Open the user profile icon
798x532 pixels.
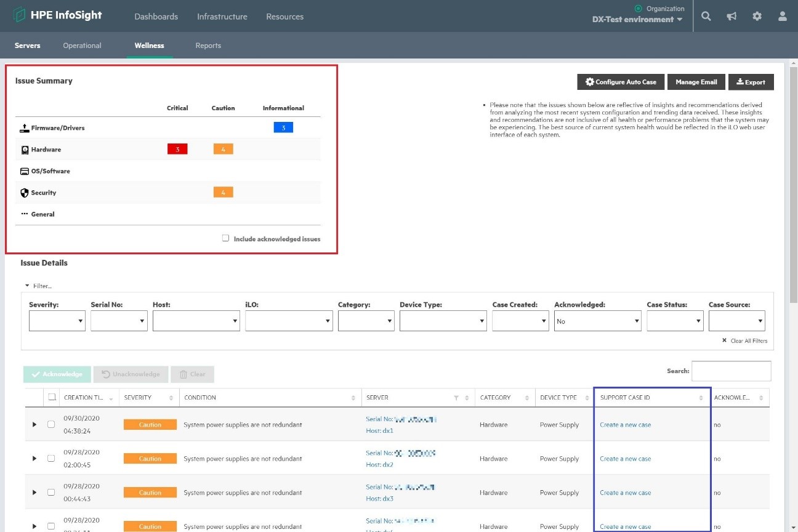782,17
